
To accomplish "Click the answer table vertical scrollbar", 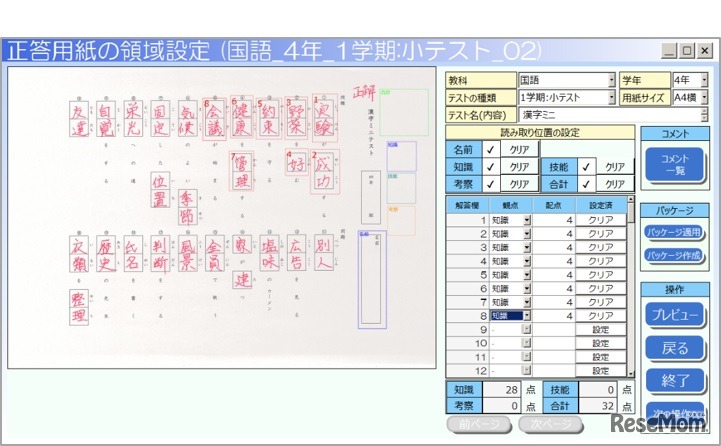I will [631, 286].
